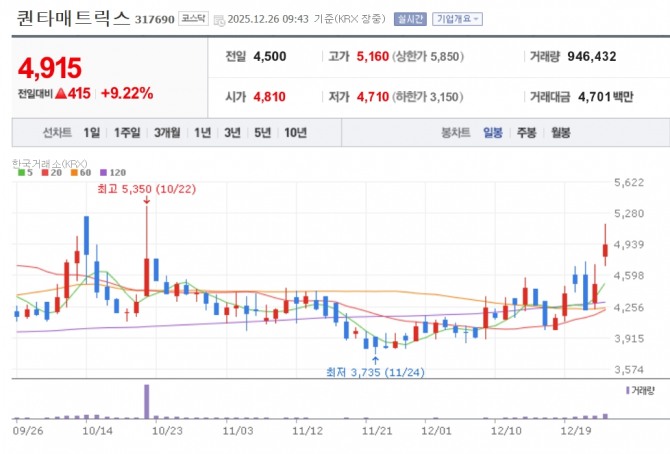The width and height of the screenshot is (670, 454).
Task: Click the orange 60-day moving average swatch
Action: point(74,173)
